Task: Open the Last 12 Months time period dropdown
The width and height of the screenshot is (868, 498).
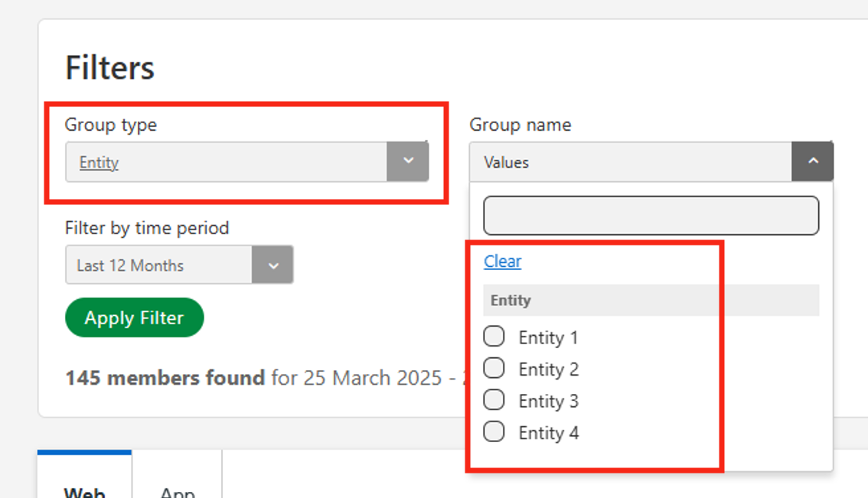Action: coord(179,265)
